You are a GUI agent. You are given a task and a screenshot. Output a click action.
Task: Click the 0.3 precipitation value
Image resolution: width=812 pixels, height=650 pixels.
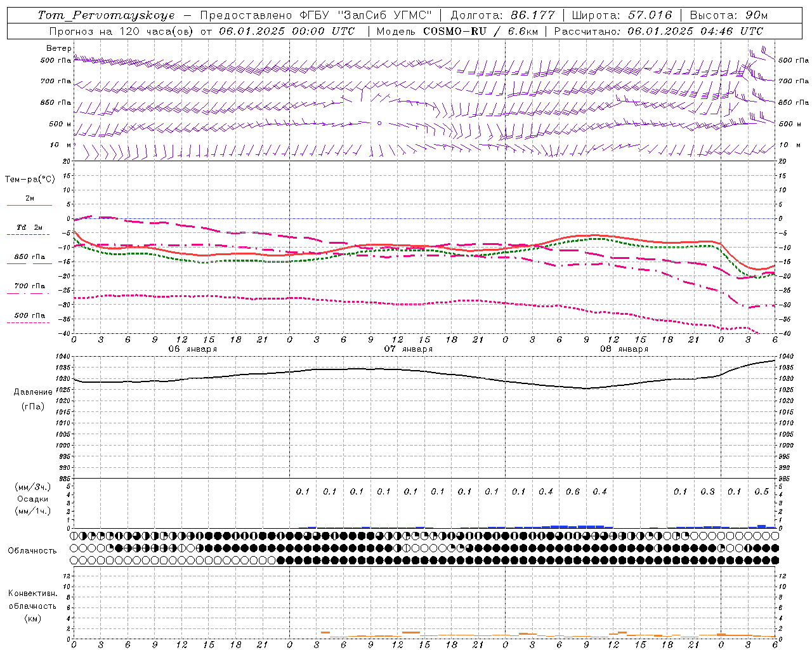[707, 491]
